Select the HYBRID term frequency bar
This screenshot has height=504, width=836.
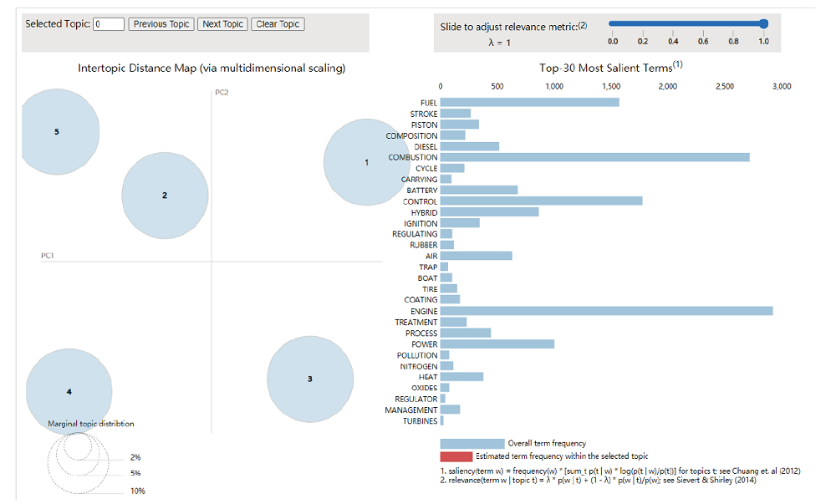[489, 212]
